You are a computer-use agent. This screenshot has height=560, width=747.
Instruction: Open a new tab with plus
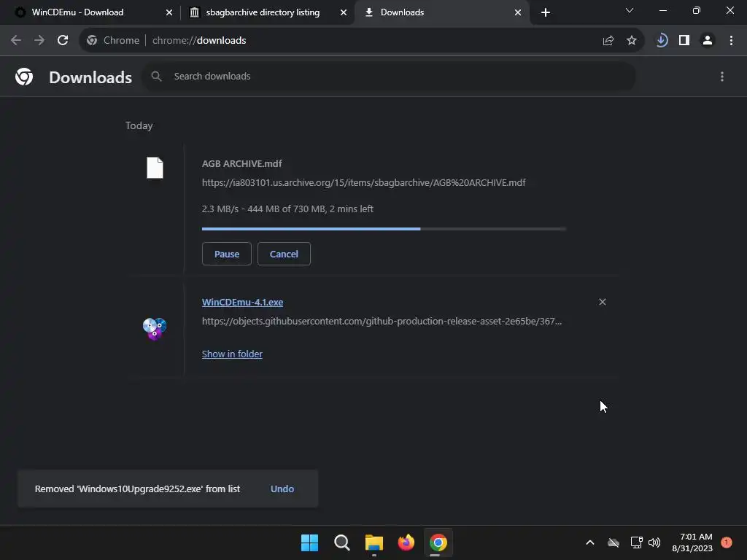tap(546, 12)
